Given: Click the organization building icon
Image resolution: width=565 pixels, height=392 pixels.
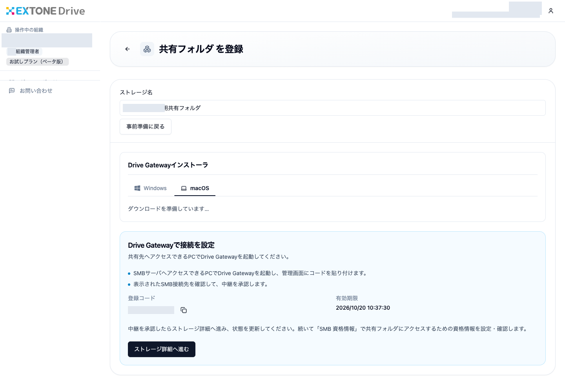Looking at the screenshot, I should pyautogui.click(x=9, y=30).
